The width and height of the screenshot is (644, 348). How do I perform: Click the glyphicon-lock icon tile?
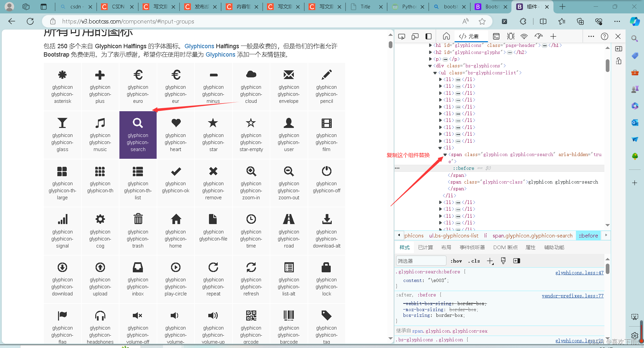click(326, 280)
